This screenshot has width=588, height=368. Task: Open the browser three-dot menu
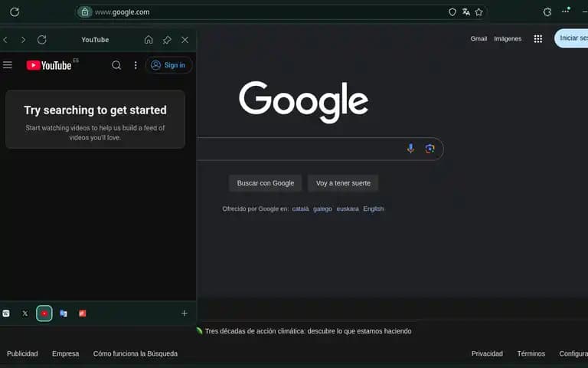click(566, 11)
